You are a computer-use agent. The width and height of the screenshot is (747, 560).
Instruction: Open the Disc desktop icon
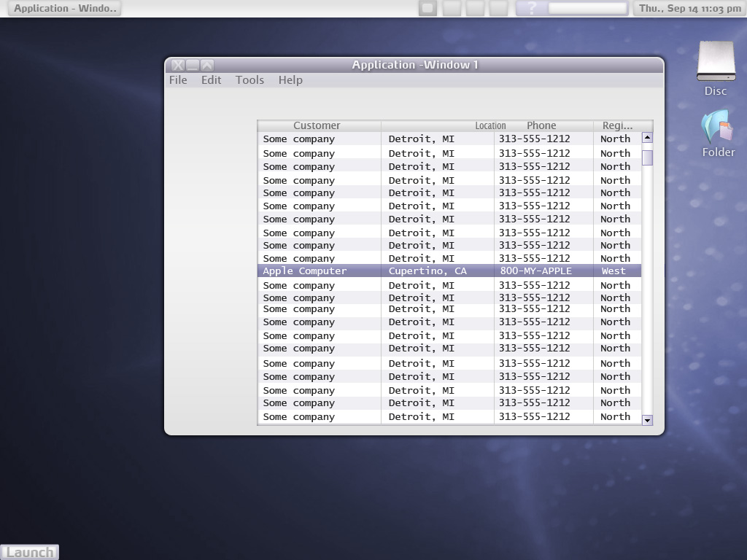point(716,69)
